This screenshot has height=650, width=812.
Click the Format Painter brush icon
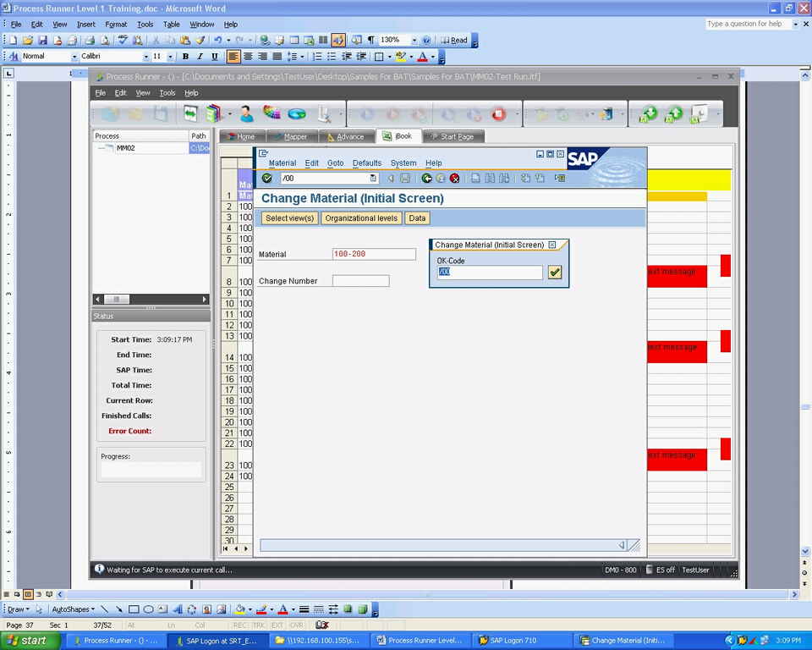coord(200,41)
